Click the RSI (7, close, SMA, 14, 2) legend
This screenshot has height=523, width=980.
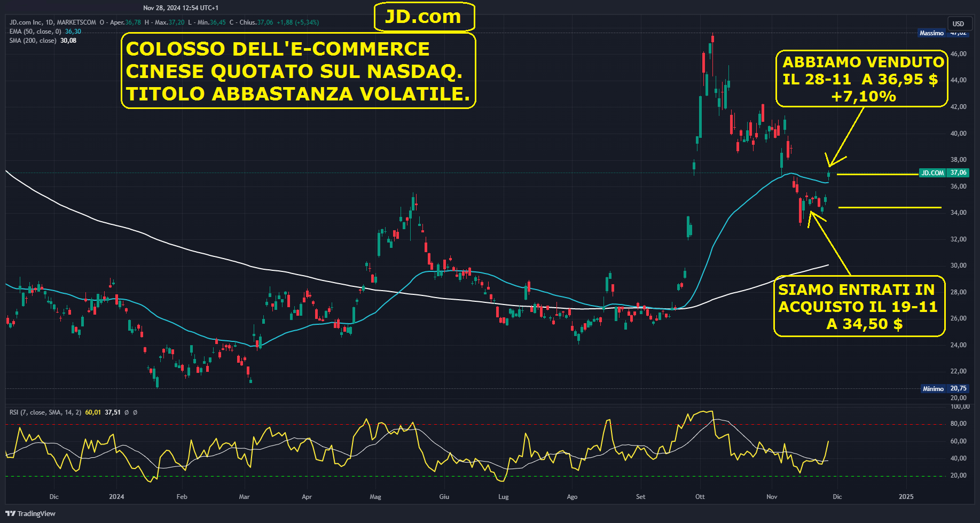click(45, 412)
